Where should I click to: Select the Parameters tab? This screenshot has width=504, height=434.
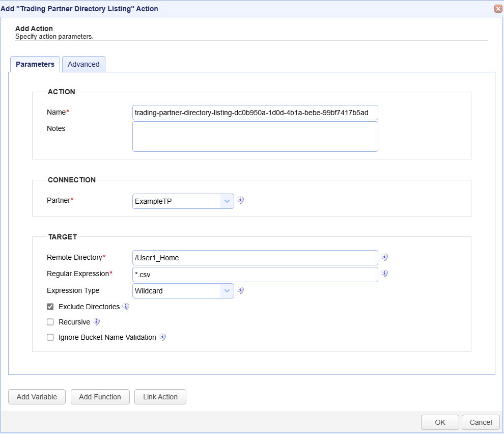(35, 64)
